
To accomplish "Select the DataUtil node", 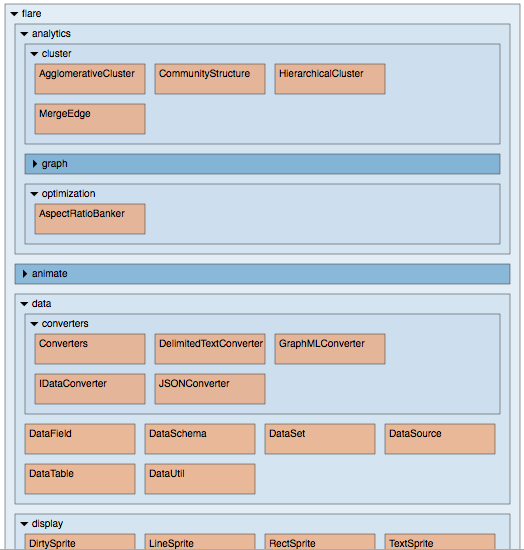I will click(x=200, y=479).
